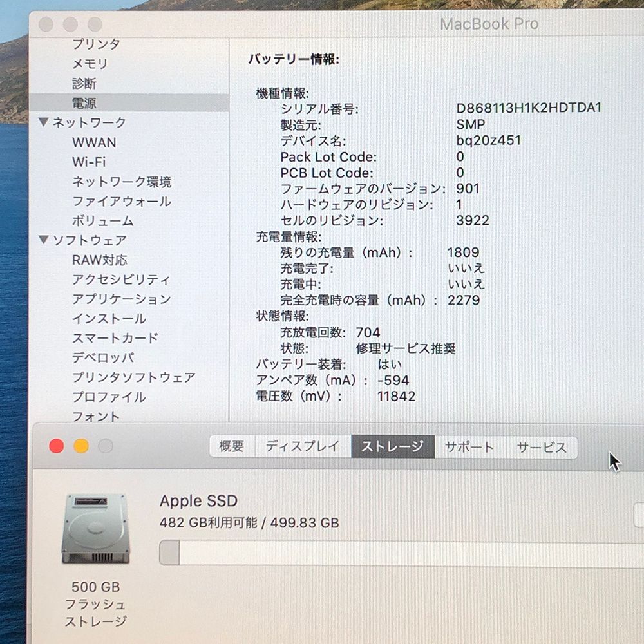Click the 状態情報 section label
The image size is (644, 644).
(x=282, y=316)
